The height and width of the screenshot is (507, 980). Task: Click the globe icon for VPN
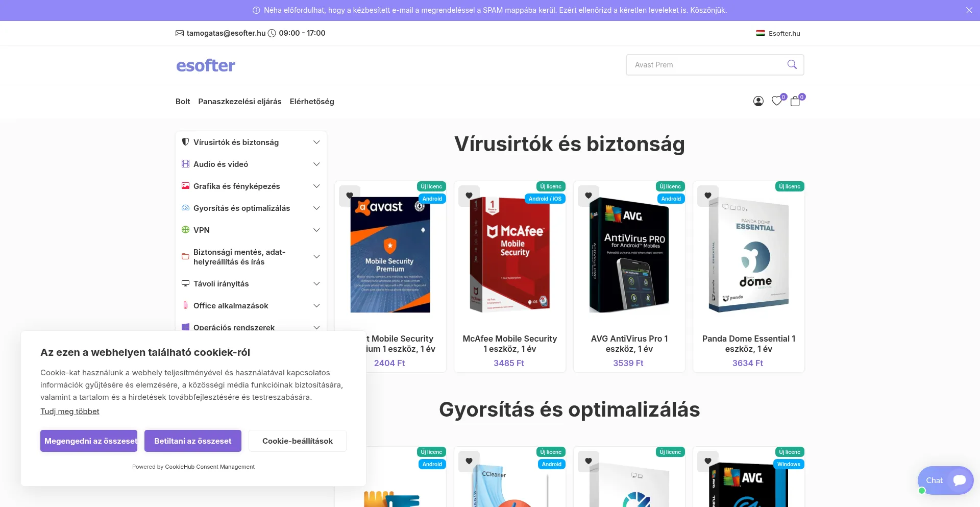tap(185, 230)
